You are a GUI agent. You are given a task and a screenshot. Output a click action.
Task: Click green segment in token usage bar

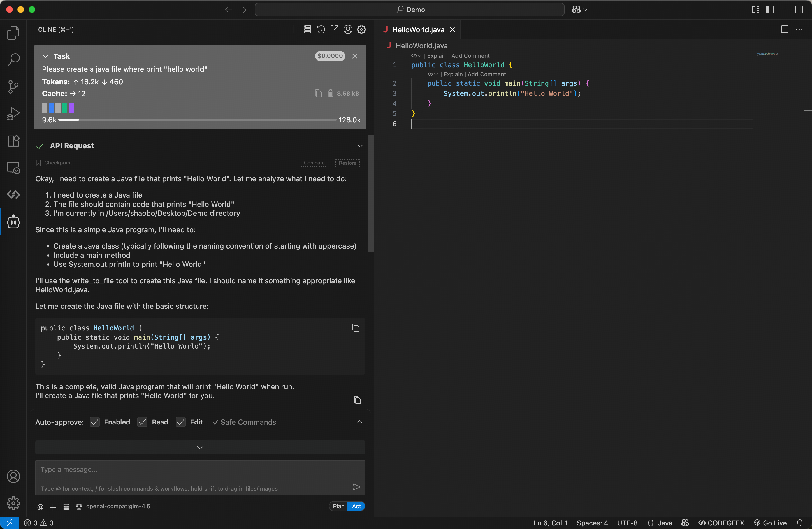pyautogui.click(x=65, y=108)
